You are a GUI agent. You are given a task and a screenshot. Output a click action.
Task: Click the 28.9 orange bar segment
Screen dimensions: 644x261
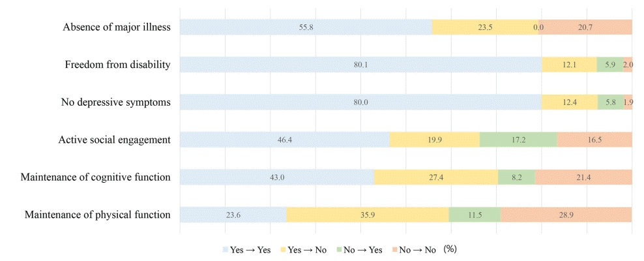566,214
